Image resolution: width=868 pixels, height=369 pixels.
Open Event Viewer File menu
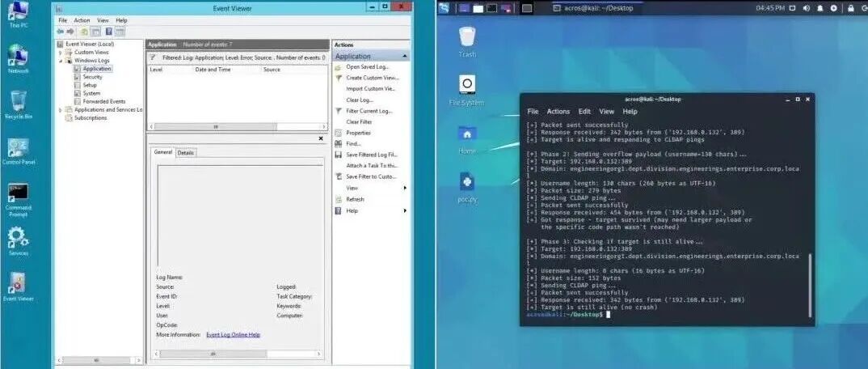coord(62,20)
